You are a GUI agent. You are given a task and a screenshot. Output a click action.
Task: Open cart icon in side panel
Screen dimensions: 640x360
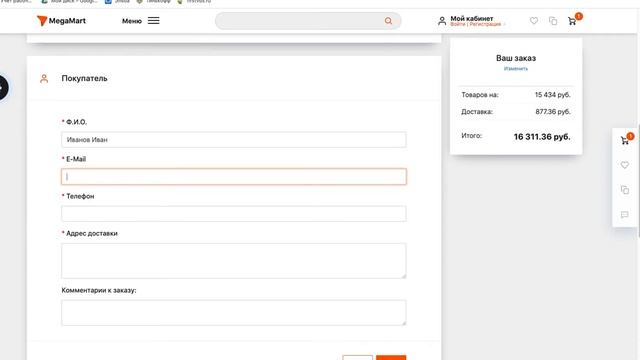(625, 140)
